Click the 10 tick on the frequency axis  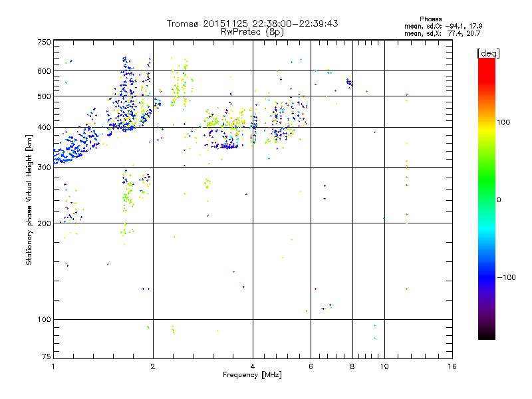tap(384, 366)
